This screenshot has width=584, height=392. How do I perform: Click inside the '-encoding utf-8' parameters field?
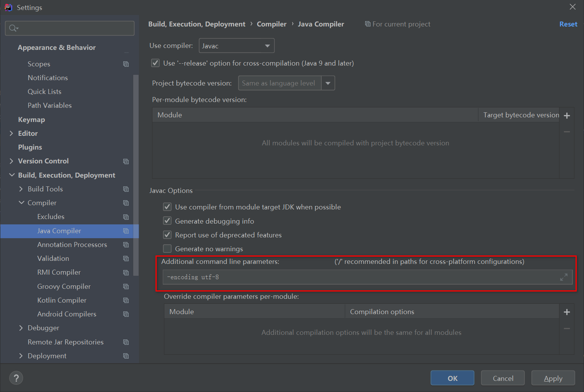(269, 277)
